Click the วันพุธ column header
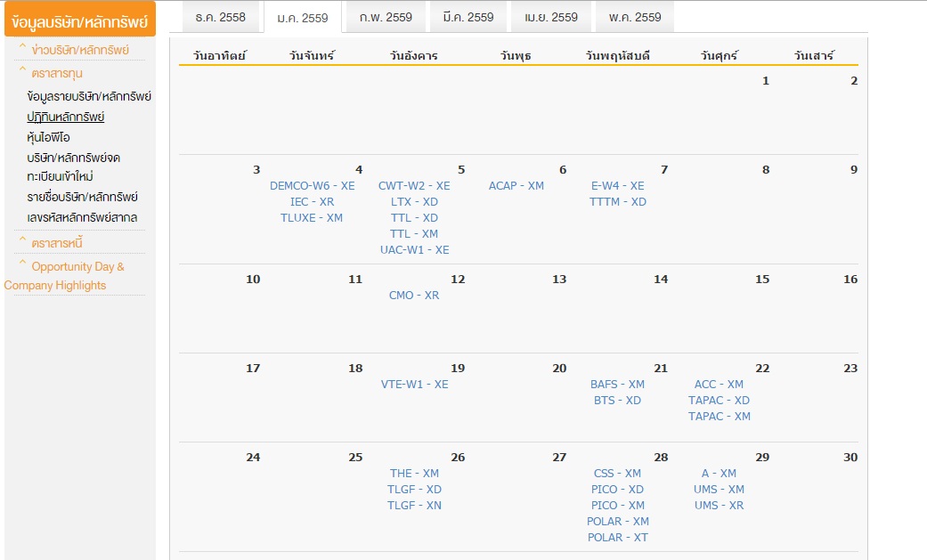Image resolution: width=927 pixels, height=560 pixels. click(516, 55)
